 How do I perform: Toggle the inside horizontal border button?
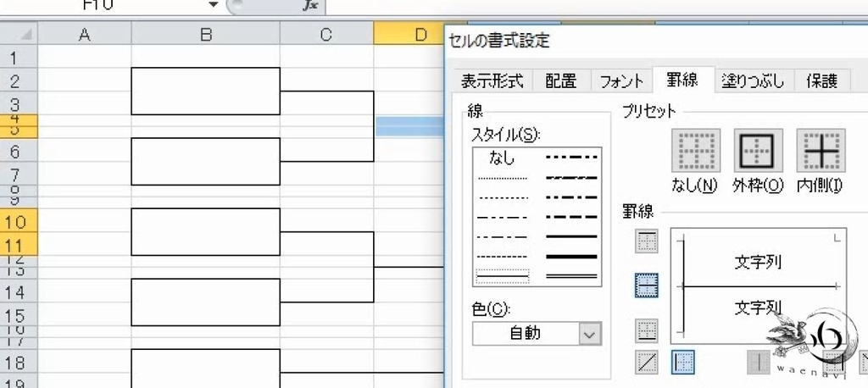pyautogui.click(x=647, y=285)
